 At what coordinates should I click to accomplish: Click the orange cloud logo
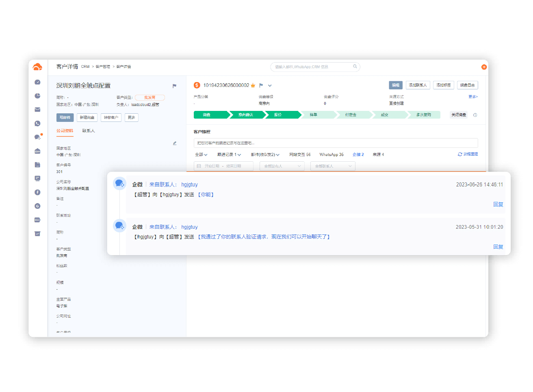coord(37,67)
